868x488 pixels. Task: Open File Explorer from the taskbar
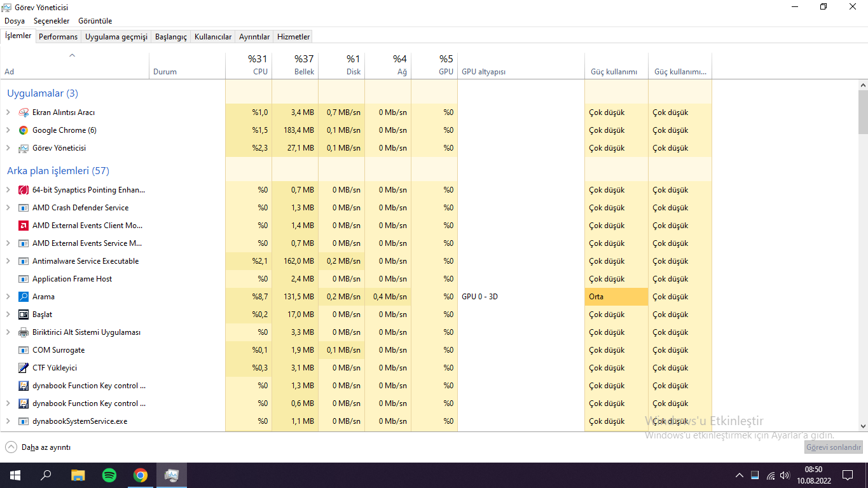coord(78,475)
